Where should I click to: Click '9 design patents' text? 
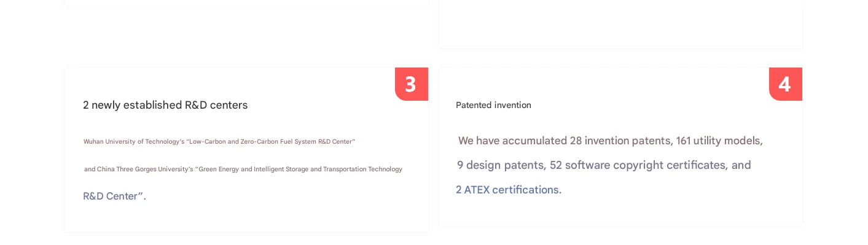point(499,165)
